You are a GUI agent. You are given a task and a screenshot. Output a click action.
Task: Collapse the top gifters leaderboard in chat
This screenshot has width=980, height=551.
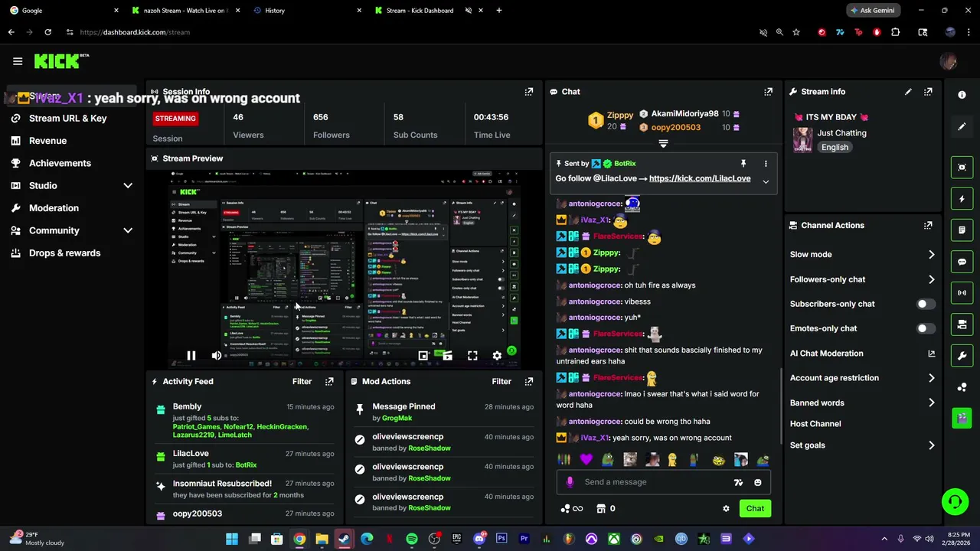pos(663,144)
